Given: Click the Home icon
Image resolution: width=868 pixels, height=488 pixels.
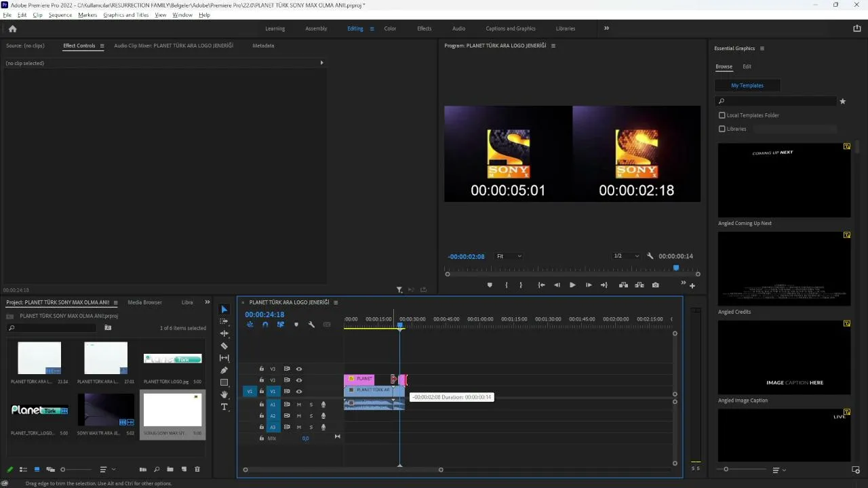Looking at the screenshot, I should pos(12,28).
